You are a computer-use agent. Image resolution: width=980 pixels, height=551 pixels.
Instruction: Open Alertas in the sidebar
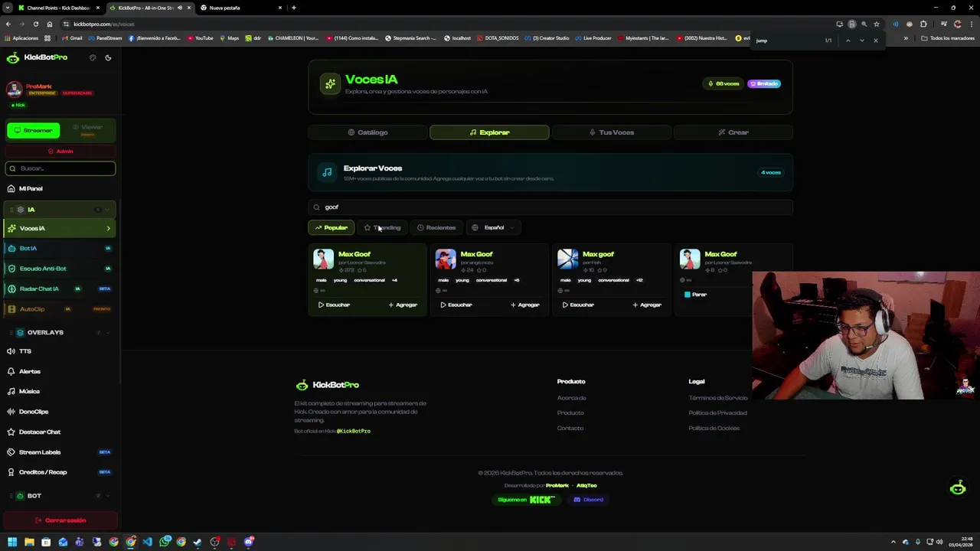coord(60,371)
